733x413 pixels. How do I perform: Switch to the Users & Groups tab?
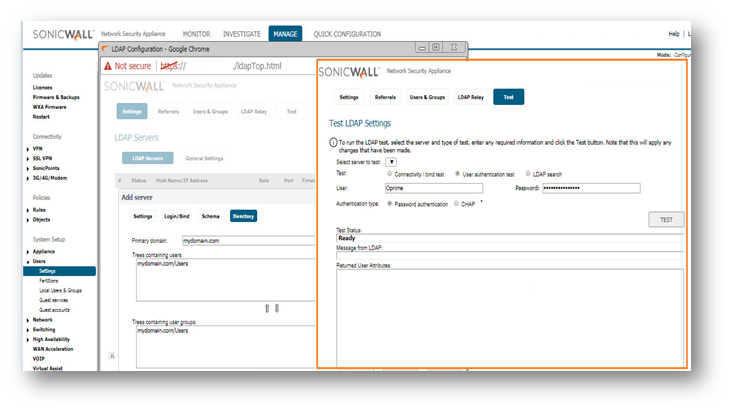coord(428,97)
